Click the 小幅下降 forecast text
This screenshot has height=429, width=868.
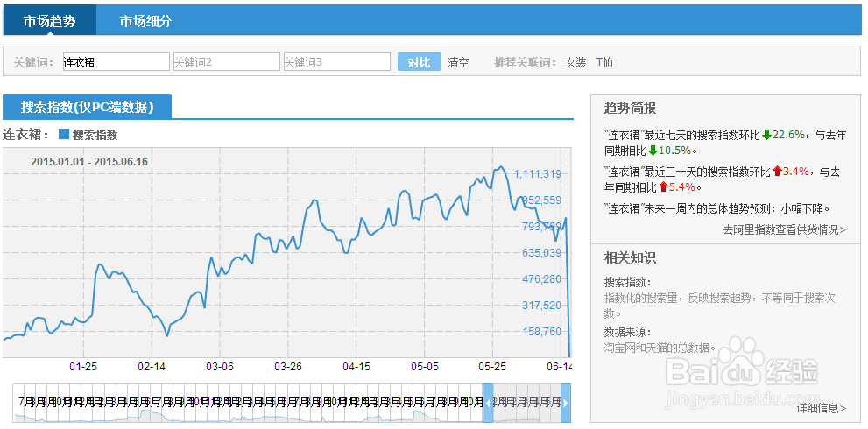(x=802, y=209)
